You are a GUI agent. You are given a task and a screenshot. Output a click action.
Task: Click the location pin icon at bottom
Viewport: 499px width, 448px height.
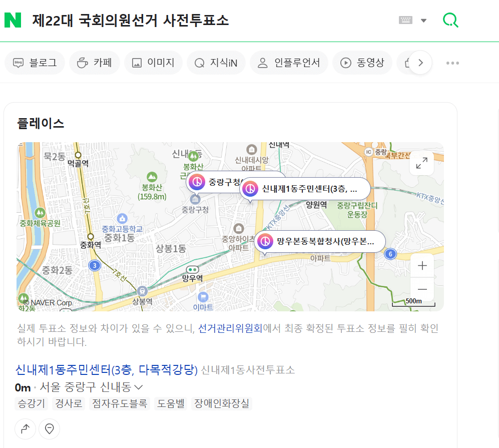pyautogui.click(x=49, y=429)
